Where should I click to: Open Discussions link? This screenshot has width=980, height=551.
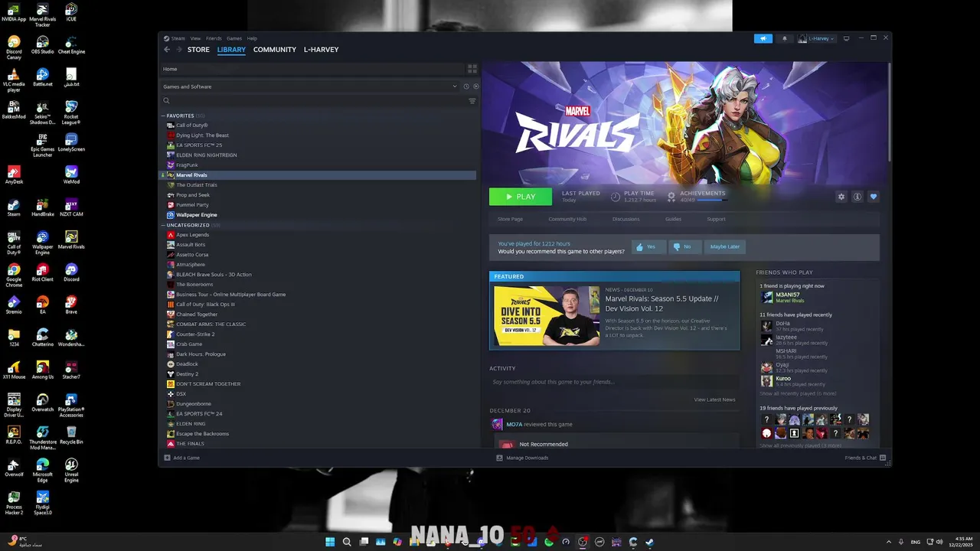click(x=626, y=219)
